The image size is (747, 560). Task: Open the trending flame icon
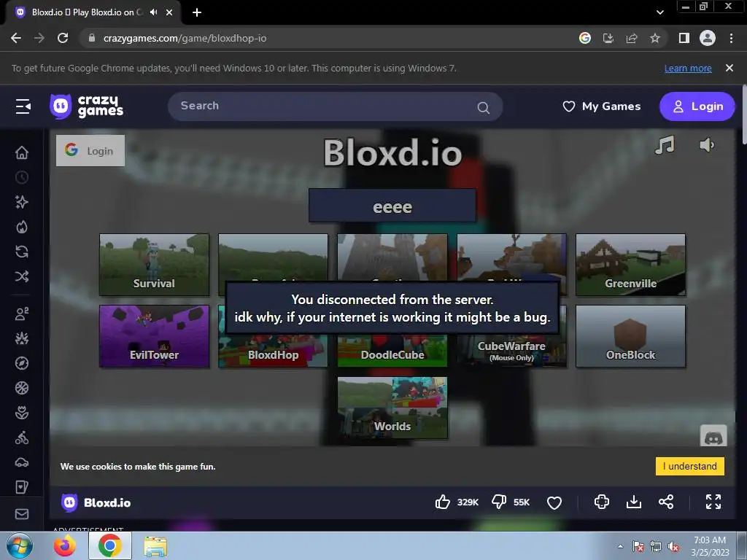(x=22, y=227)
